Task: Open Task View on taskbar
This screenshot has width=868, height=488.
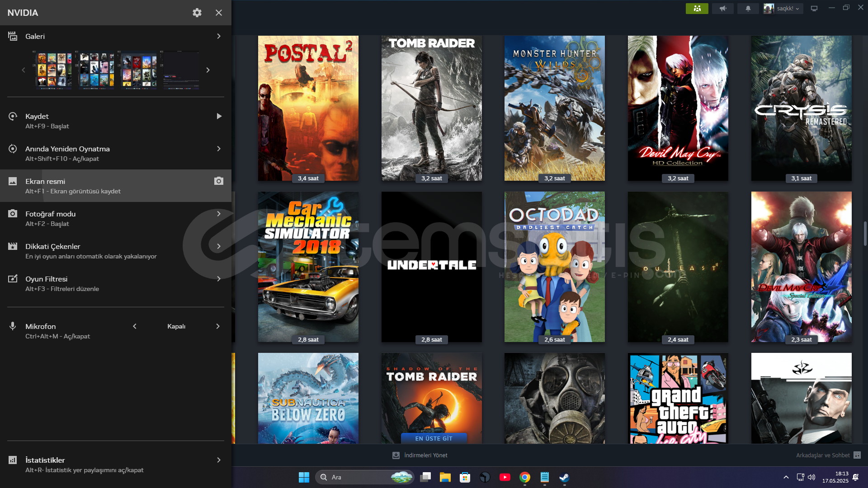Action: 425,477
